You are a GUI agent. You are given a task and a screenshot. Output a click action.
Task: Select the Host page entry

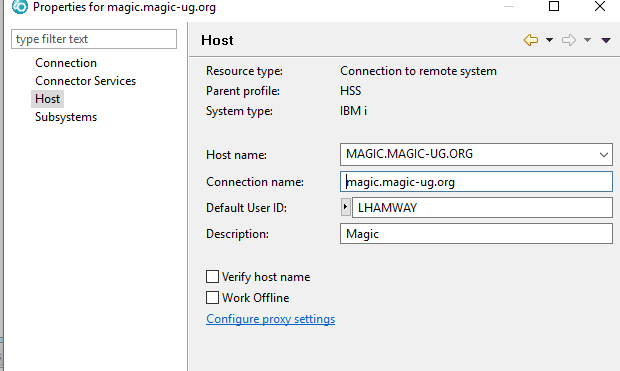point(47,99)
